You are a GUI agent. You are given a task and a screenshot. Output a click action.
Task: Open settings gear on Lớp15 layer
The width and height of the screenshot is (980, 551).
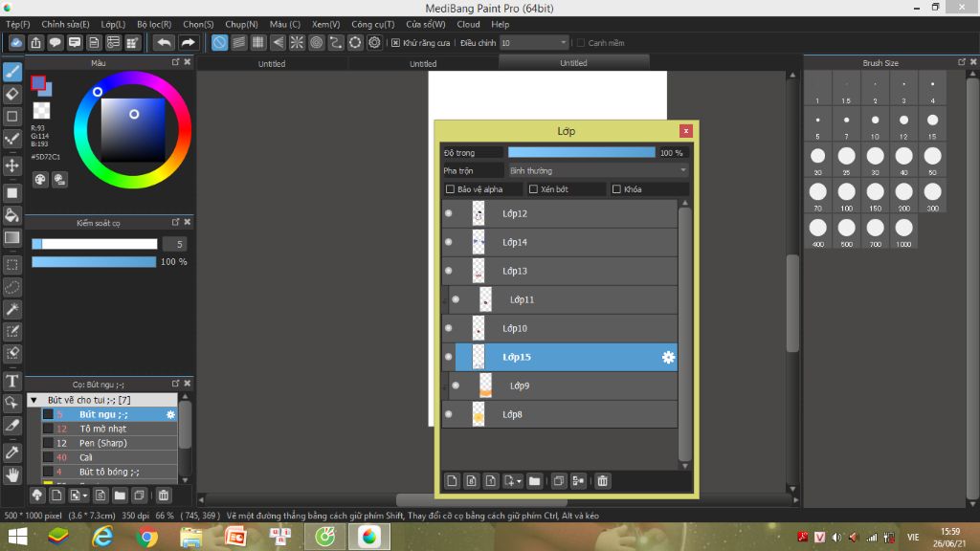[x=668, y=357]
